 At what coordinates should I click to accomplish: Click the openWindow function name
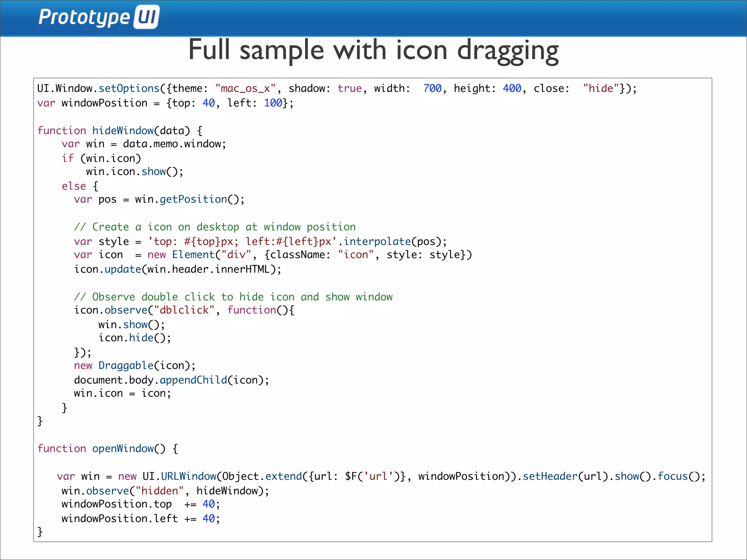[123, 448]
